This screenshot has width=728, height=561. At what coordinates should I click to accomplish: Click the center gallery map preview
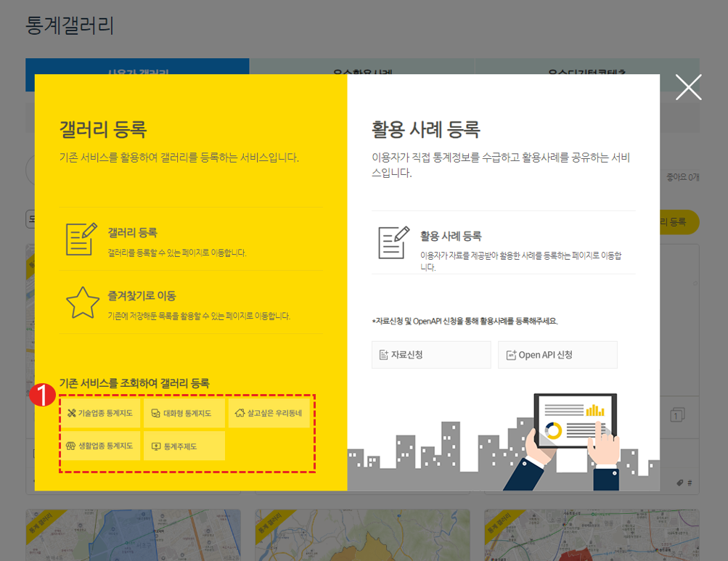tap(361, 537)
